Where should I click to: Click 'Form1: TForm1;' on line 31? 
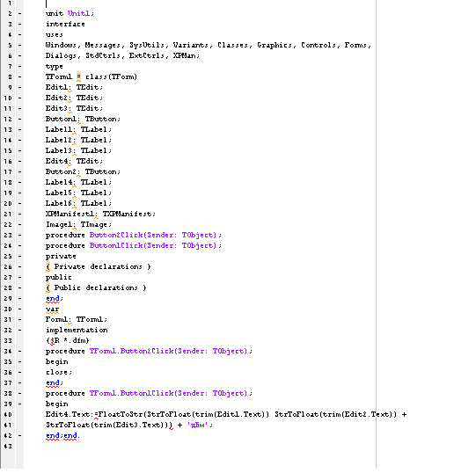click(77, 319)
